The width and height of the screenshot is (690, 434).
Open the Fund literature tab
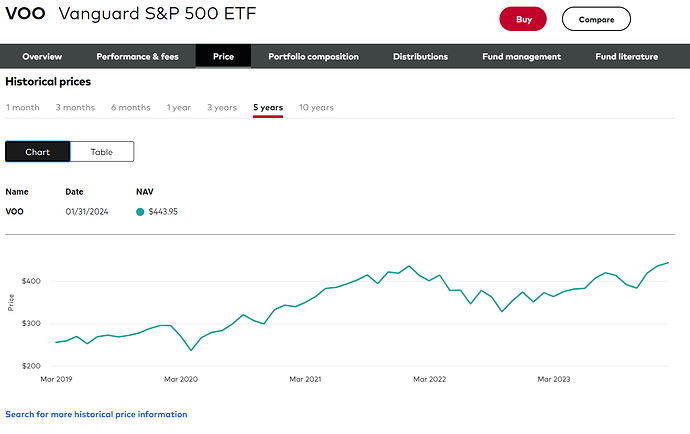pyautogui.click(x=626, y=57)
